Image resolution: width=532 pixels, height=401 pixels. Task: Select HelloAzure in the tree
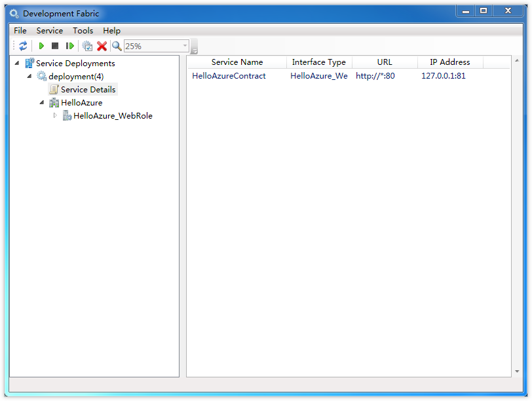[81, 102]
